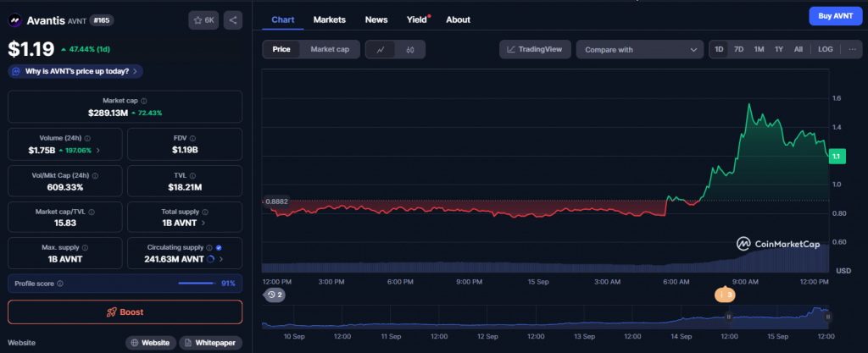868x353 pixels.
Task: Click the Buy AVNT button
Action: click(836, 16)
